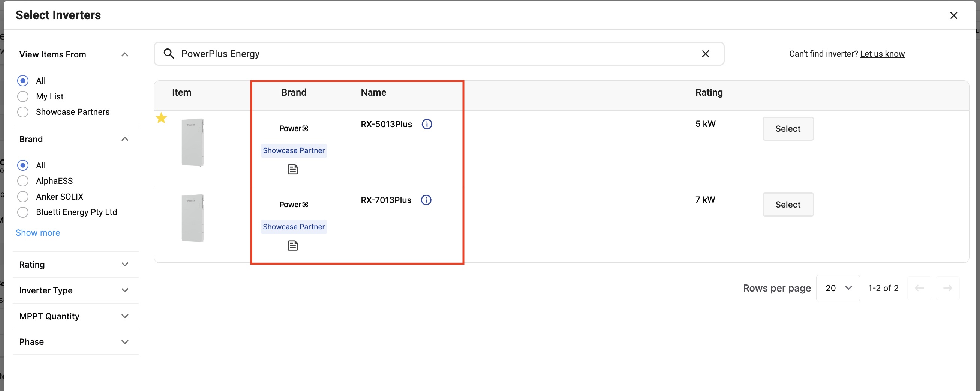Go to next results page arrow
This screenshot has height=391, width=980.
click(x=948, y=288)
